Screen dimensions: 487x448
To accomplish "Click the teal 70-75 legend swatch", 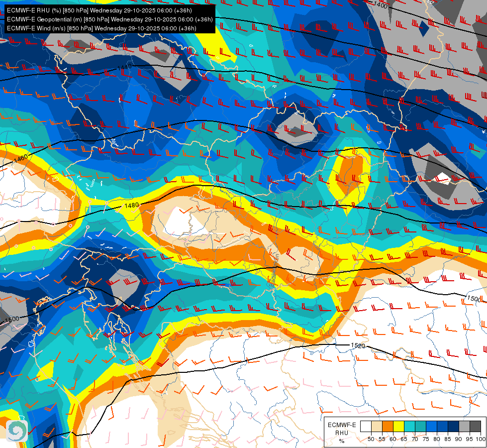I will pos(420,426).
